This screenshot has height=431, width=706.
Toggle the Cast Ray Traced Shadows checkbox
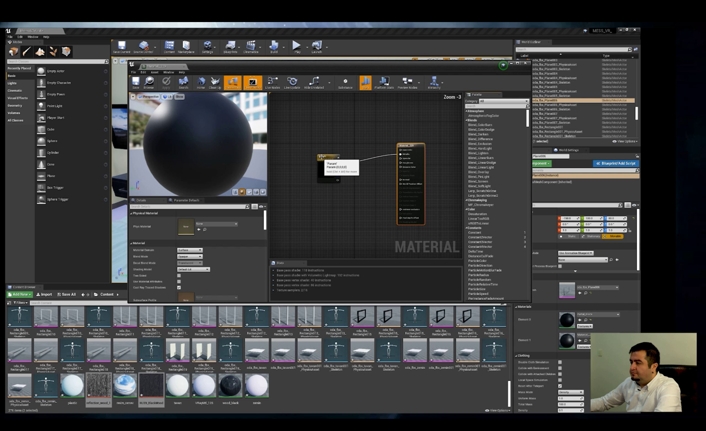pyautogui.click(x=179, y=287)
